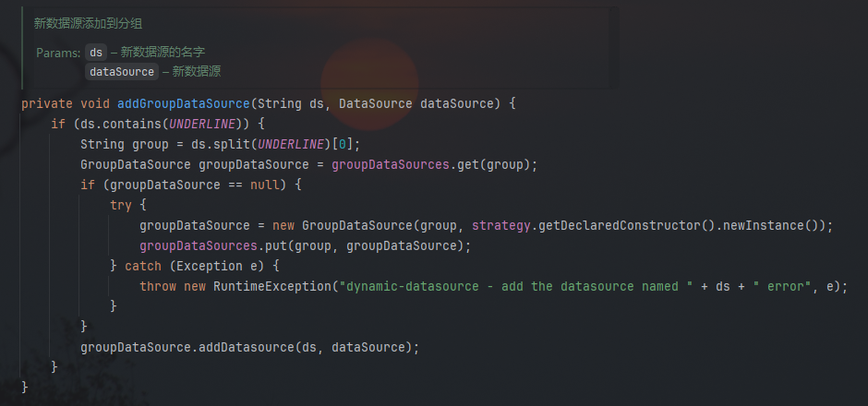Click the void return type

(95, 104)
